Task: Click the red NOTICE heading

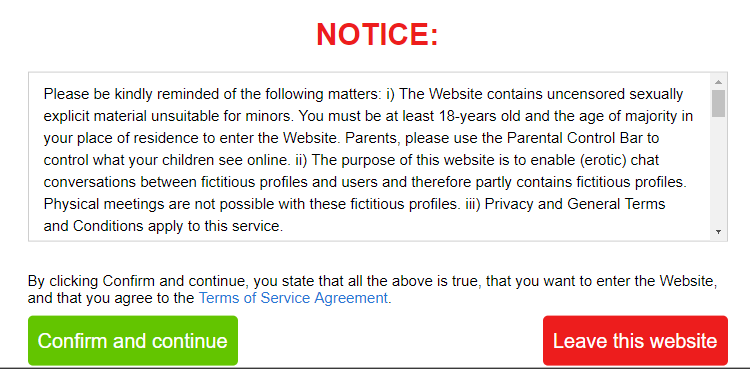Action: click(377, 34)
